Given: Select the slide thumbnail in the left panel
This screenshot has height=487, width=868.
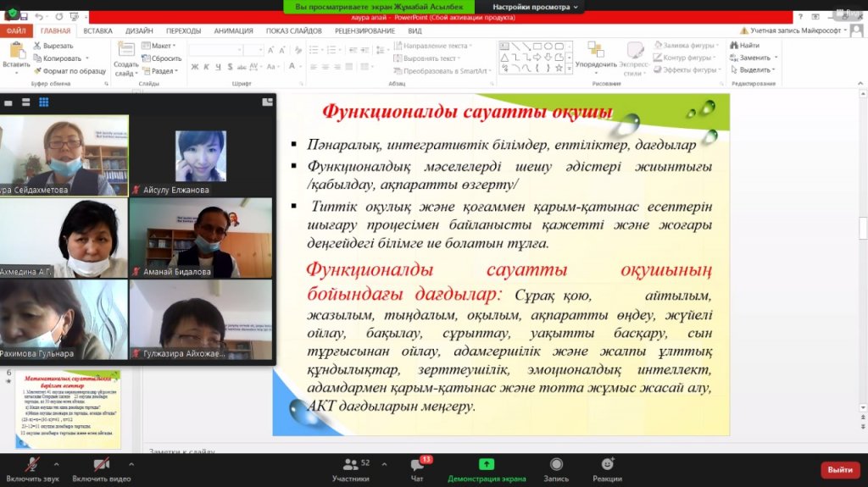Looking at the screenshot, I should pos(68,409).
